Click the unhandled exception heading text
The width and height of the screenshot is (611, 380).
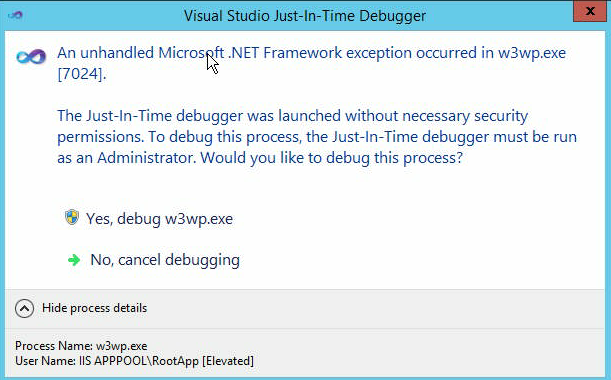pyautogui.click(x=311, y=63)
